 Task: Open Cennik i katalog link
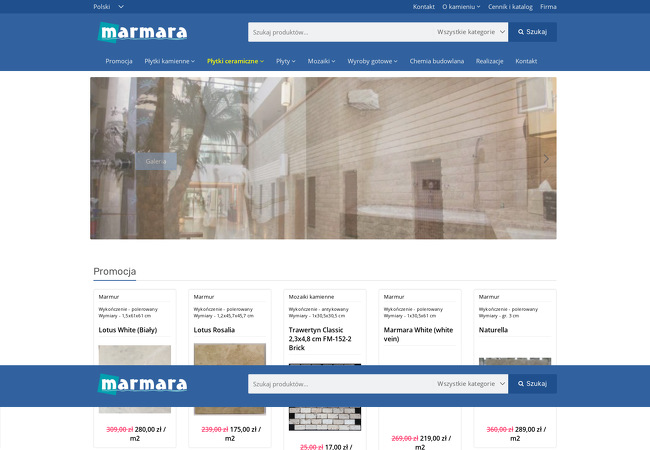[x=510, y=7]
